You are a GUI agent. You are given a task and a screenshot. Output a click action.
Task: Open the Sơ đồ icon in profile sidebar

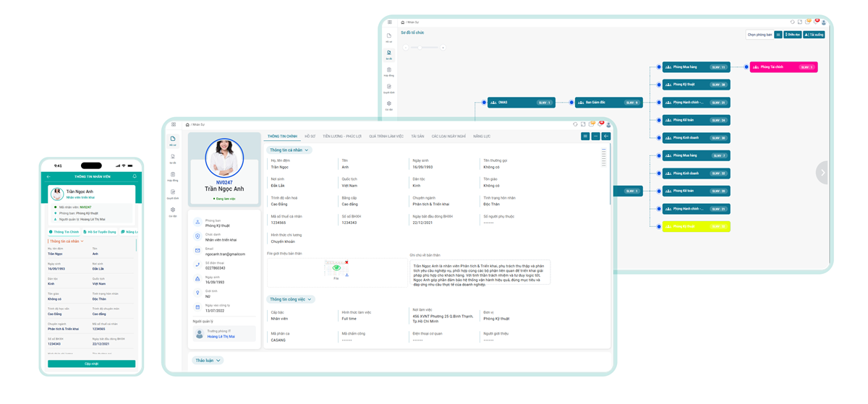pos(173,158)
